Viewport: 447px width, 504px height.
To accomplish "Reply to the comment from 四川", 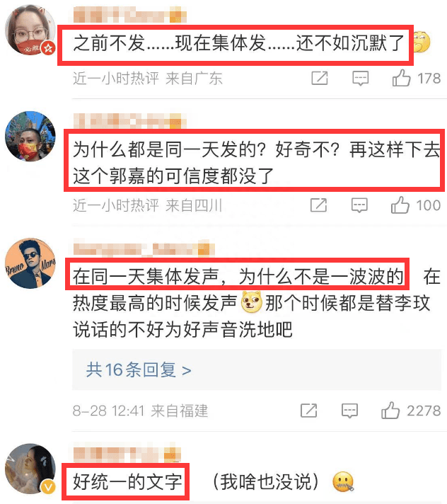I will (359, 205).
